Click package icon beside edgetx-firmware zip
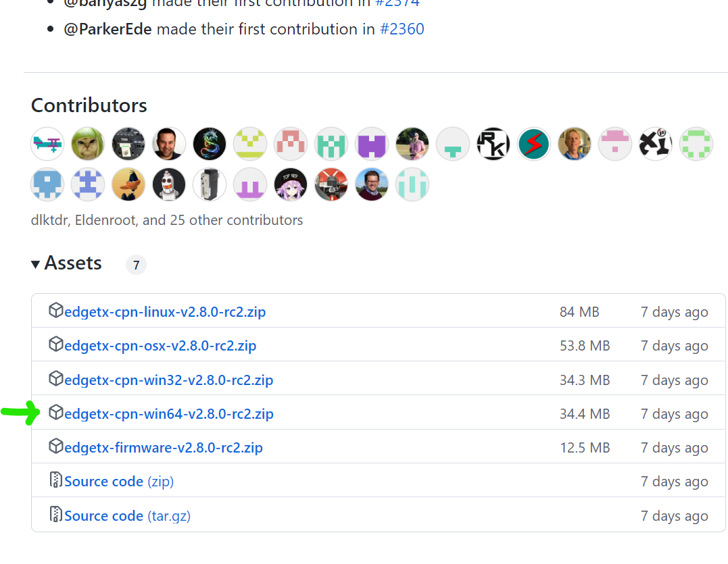The image size is (728, 564). pos(56,446)
